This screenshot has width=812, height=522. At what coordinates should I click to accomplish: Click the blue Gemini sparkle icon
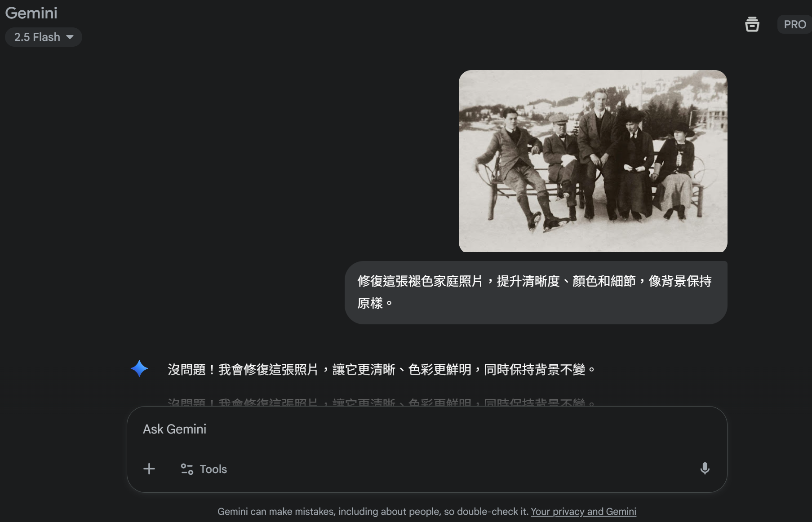pyautogui.click(x=139, y=368)
